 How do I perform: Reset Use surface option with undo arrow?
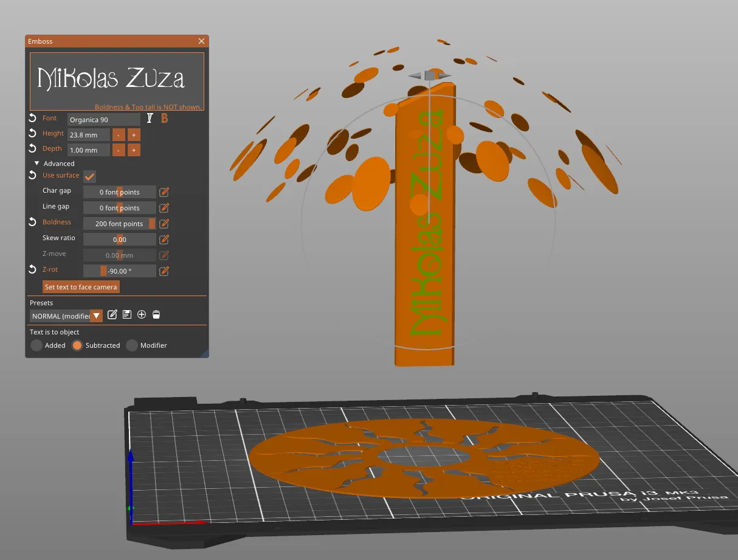33,175
